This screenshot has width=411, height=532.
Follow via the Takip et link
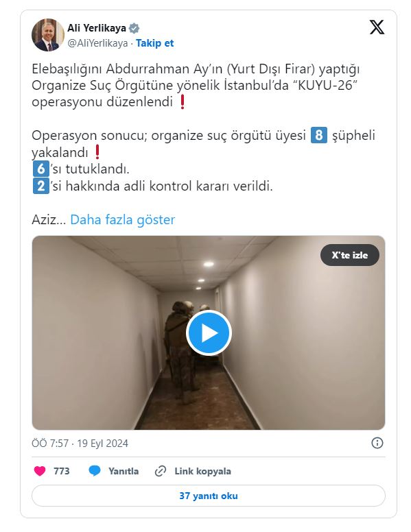[x=155, y=43]
